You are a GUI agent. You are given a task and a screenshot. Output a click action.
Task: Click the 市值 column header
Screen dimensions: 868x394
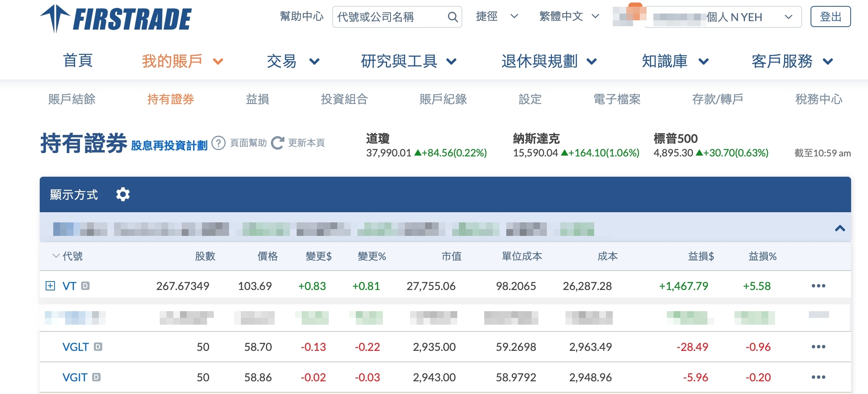pyautogui.click(x=451, y=256)
